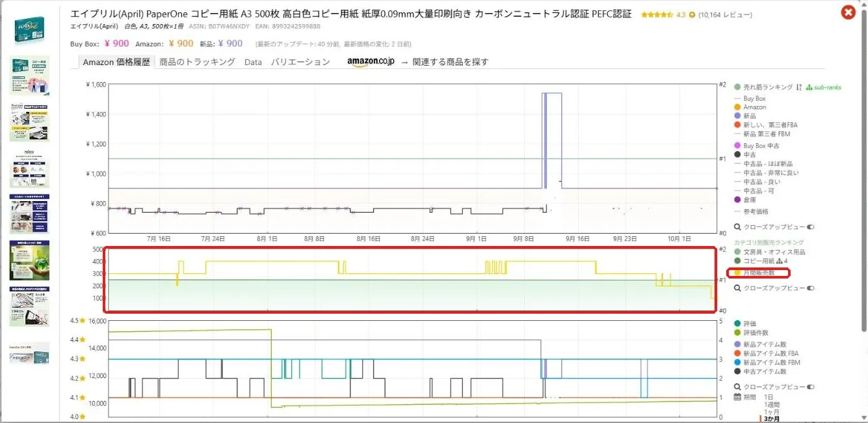The height and width of the screenshot is (423, 868).
Task: Close the Keepa overlay with red X
Action: [x=848, y=12]
